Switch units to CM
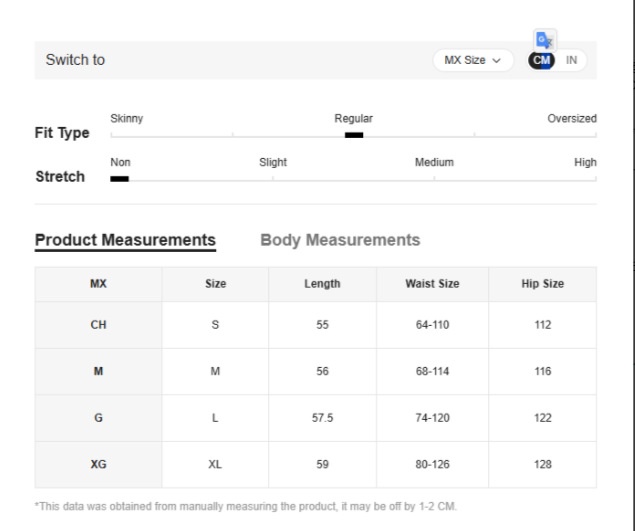 [x=542, y=60]
